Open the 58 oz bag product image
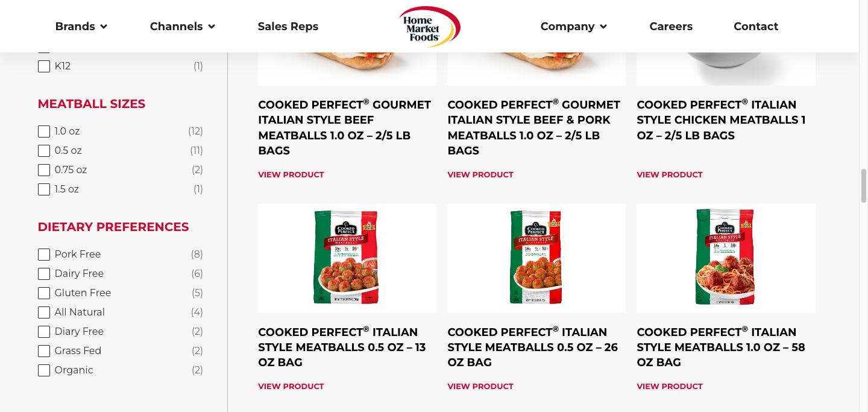868x412 pixels. 725,258
